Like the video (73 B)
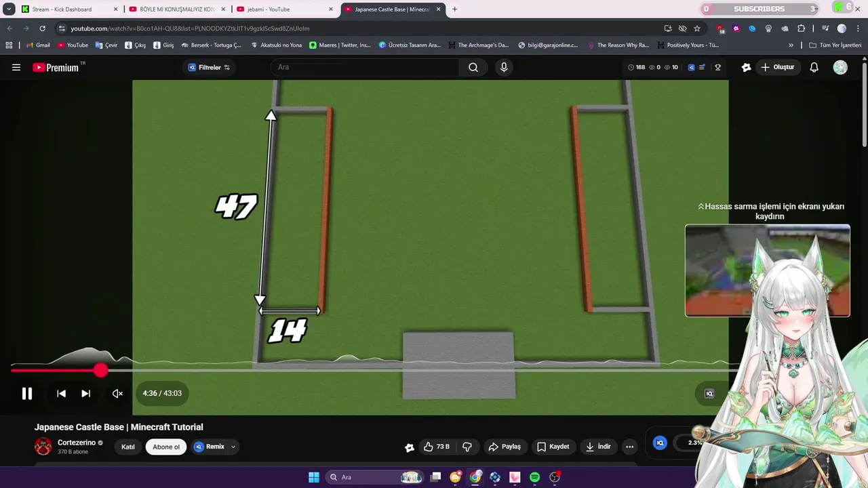 436,447
